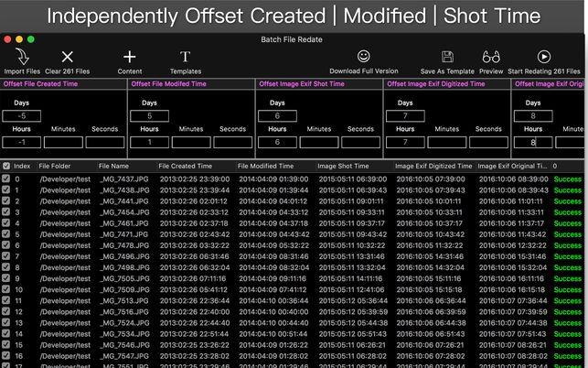This screenshot has height=368, width=588.
Task: Click Hours field showing 8 in rightmost panel
Action: [x=533, y=142]
